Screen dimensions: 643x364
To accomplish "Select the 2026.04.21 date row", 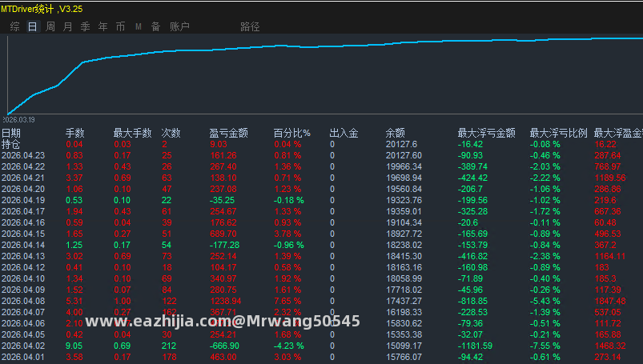I will point(23,178).
